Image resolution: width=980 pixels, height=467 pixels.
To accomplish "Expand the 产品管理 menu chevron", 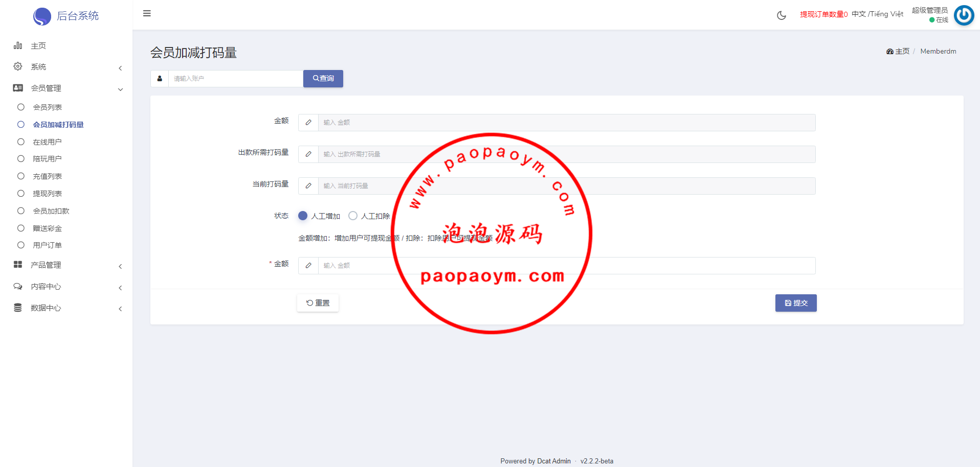I will pyautogui.click(x=120, y=266).
